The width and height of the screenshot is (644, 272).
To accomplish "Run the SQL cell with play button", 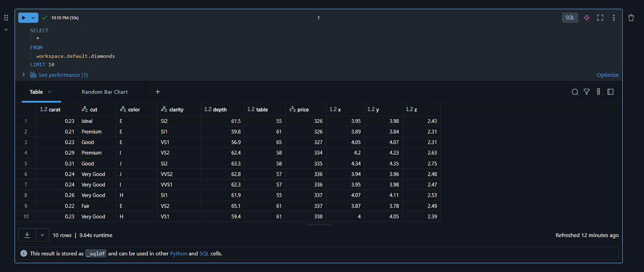I will (24, 18).
